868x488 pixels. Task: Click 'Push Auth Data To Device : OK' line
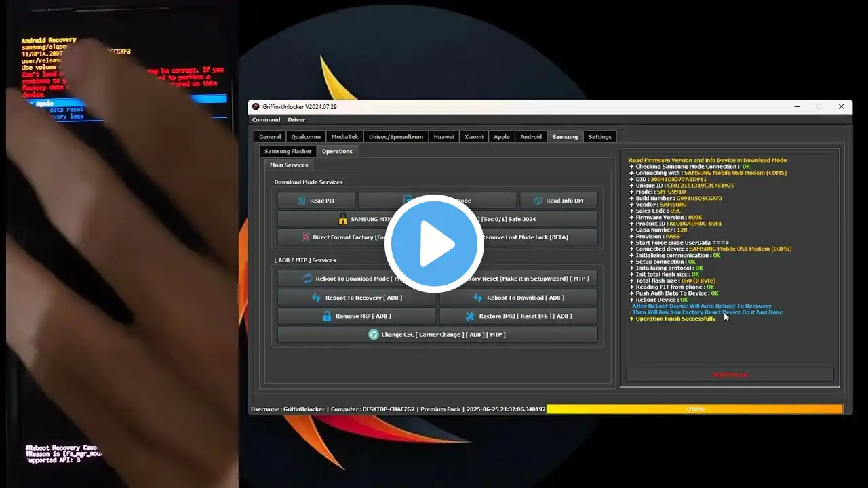(x=674, y=293)
